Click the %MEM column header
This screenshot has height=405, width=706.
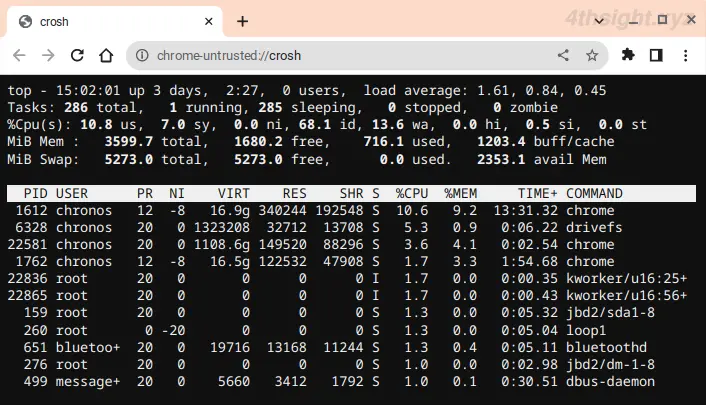coord(461,194)
